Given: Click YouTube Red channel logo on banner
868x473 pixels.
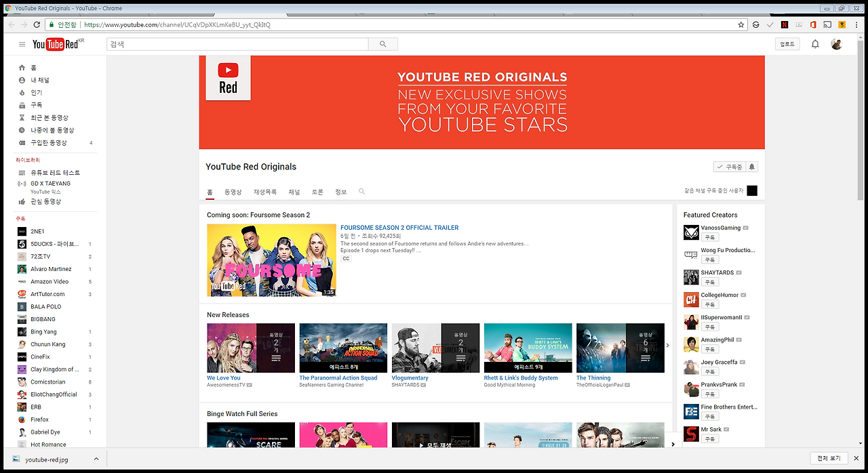Looking at the screenshot, I should click(228, 78).
